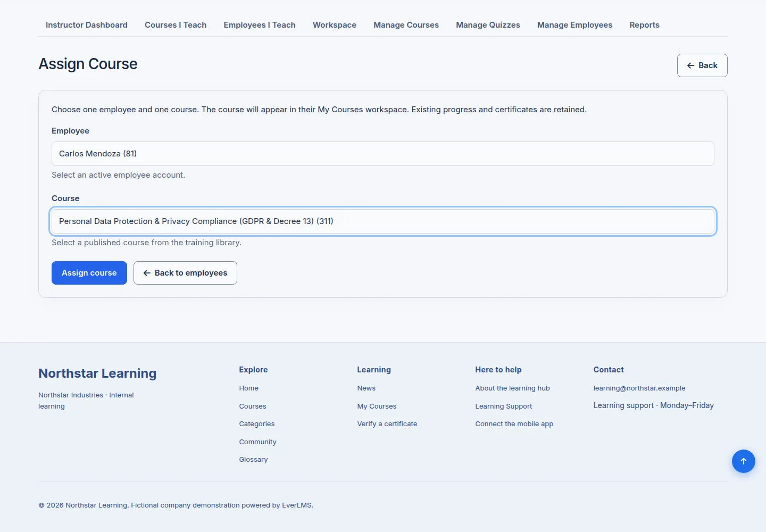Open Manage Courses
Image resolution: width=766 pixels, height=532 pixels.
pos(406,25)
